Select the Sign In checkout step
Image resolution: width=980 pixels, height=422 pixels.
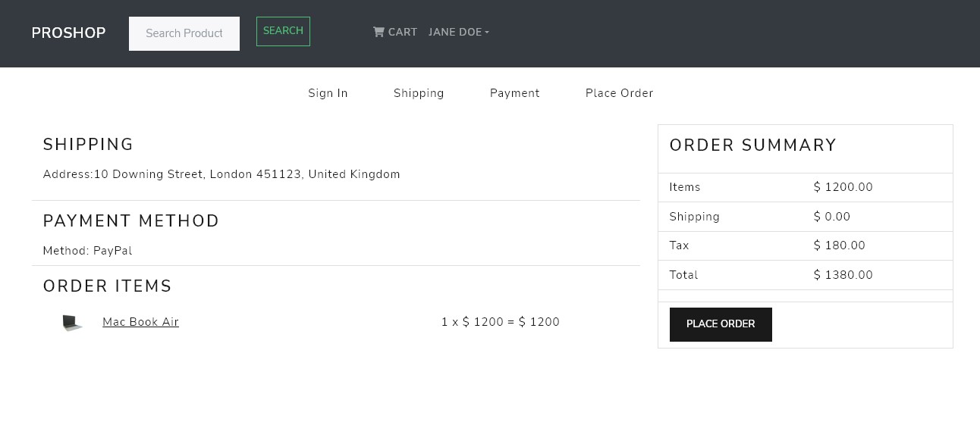click(x=328, y=93)
